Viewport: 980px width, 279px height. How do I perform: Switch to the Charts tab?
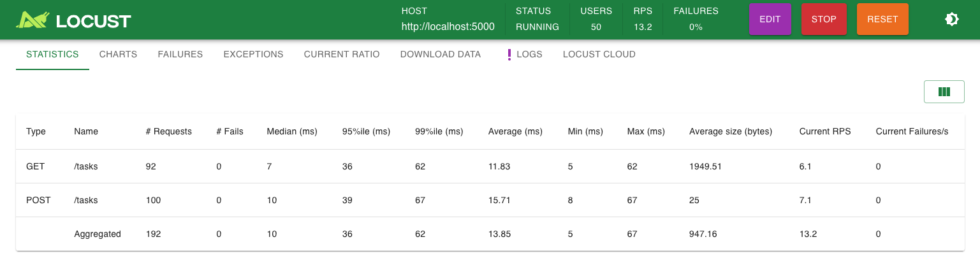tap(118, 54)
